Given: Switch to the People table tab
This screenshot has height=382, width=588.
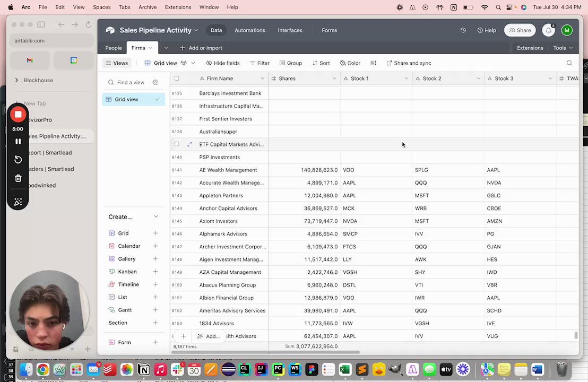Looking at the screenshot, I should (113, 48).
